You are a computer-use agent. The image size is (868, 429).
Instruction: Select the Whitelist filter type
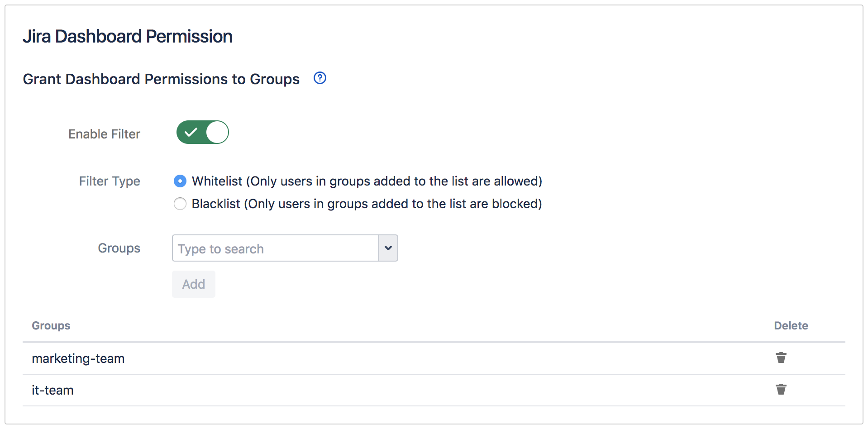pyautogui.click(x=180, y=181)
